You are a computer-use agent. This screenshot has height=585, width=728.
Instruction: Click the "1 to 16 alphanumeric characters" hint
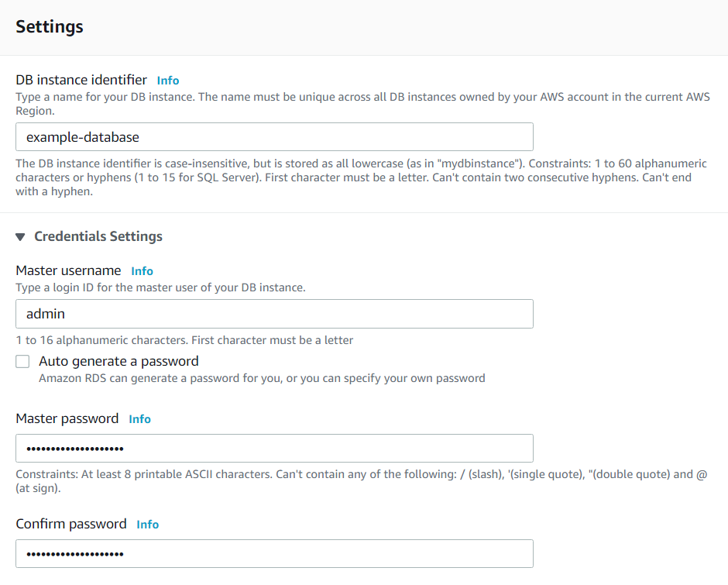click(x=184, y=340)
